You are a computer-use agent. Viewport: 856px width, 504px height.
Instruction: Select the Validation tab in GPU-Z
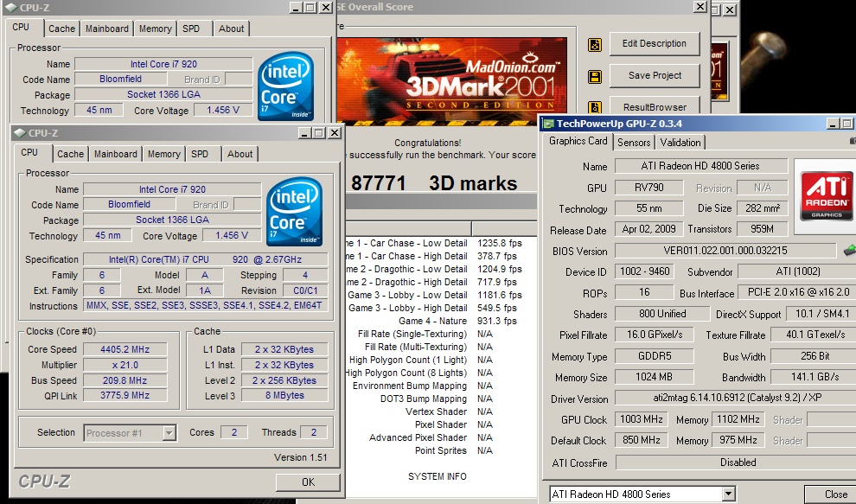[x=680, y=143]
